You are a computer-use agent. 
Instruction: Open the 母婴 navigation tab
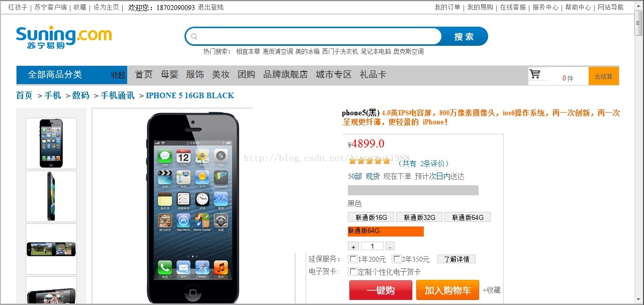point(169,74)
